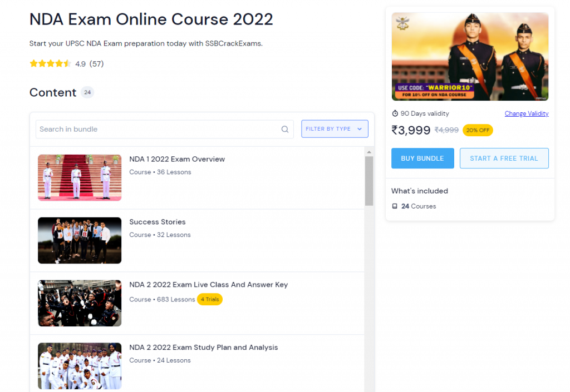Click the star rating icons

click(x=50, y=64)
